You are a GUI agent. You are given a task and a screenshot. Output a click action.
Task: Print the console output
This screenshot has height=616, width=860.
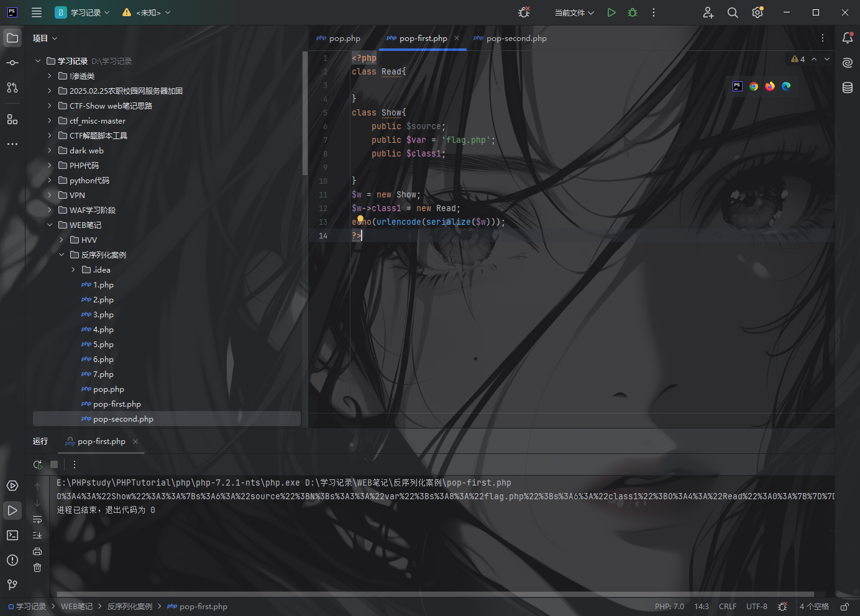click(37, 551)
